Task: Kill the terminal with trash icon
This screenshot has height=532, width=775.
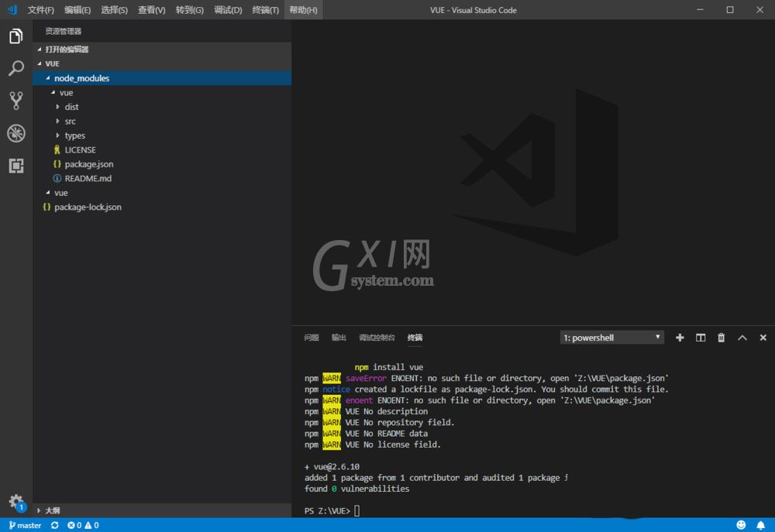Action: pyautogui.click(x=721, y=338)
